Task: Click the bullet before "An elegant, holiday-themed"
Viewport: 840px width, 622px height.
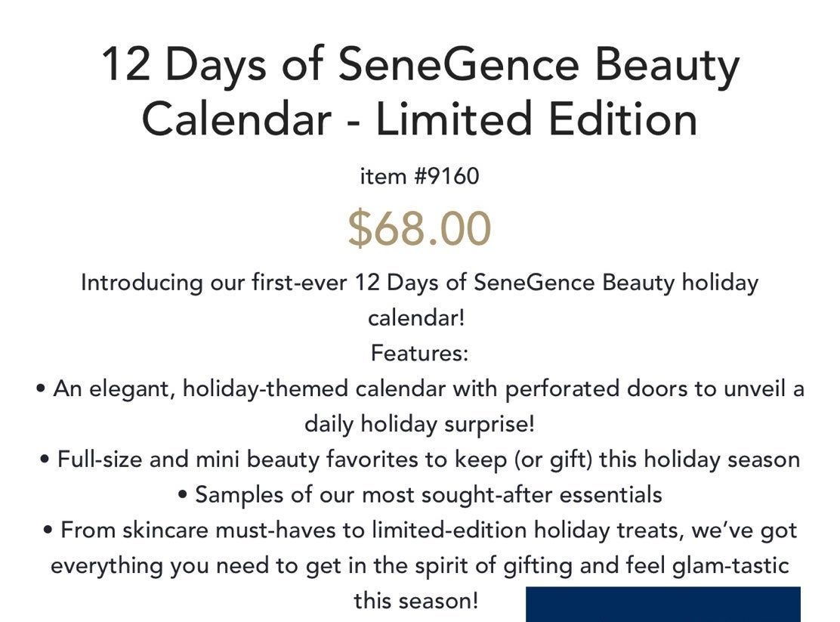Action: (x=41, y=388)
